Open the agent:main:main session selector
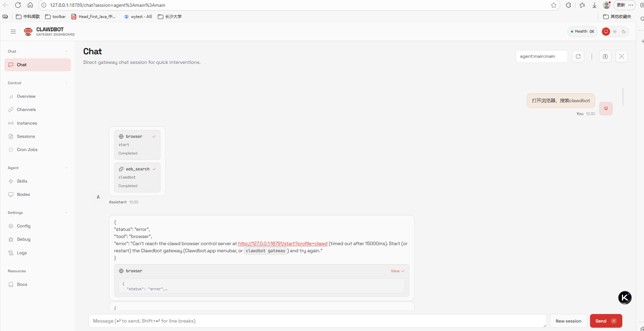 pyautogui.click(x=541, y=56)
